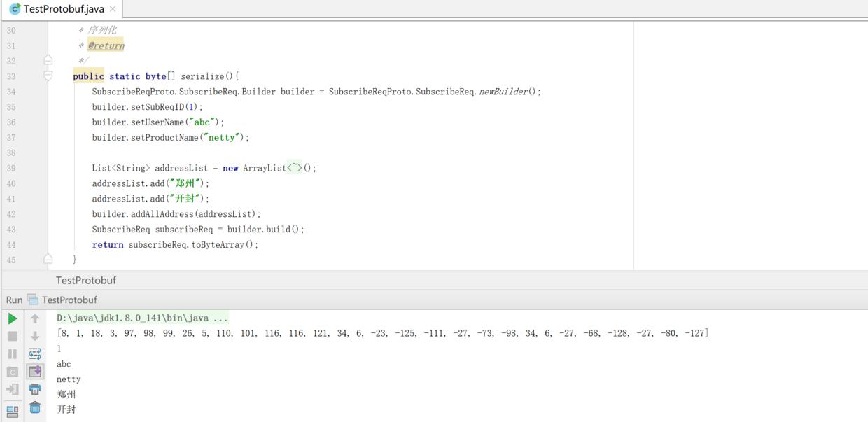Click the TestProtobuf class breadcrumb

pos(85,280)
